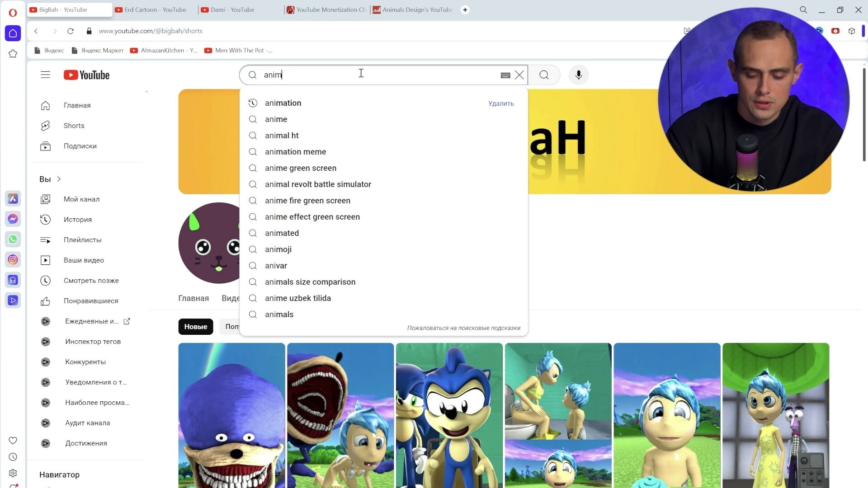Open Аудит канала
The width and height of the screenshot is (868, 488).
(x=89, y=423)
